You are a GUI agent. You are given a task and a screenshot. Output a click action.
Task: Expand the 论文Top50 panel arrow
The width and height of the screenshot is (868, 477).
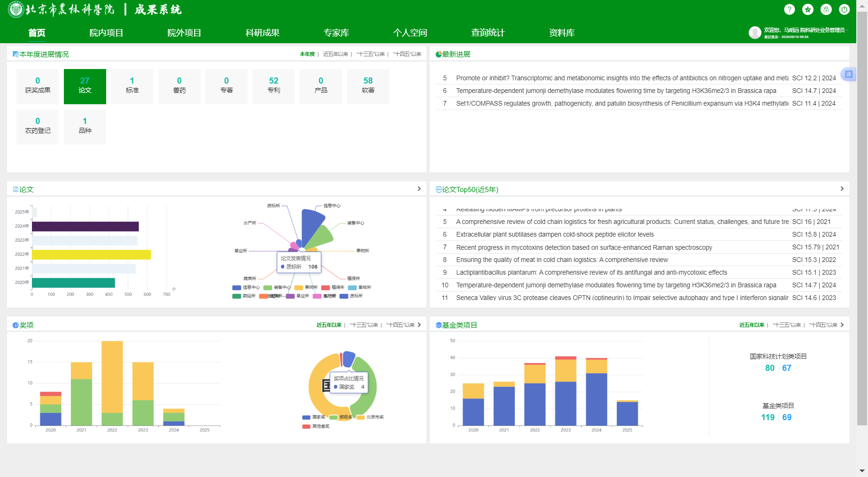(842, 189)
